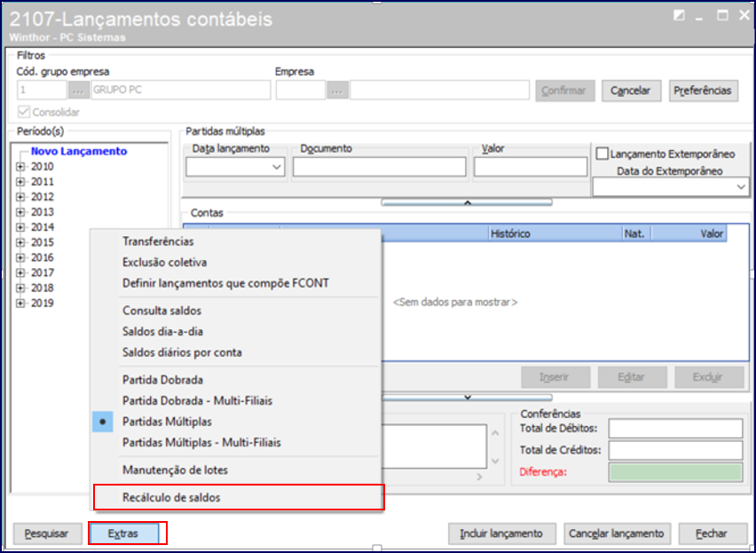The width and height of the screenshot is (756, 553).
Task: Click the Extras button
Action: pos(124,533)
